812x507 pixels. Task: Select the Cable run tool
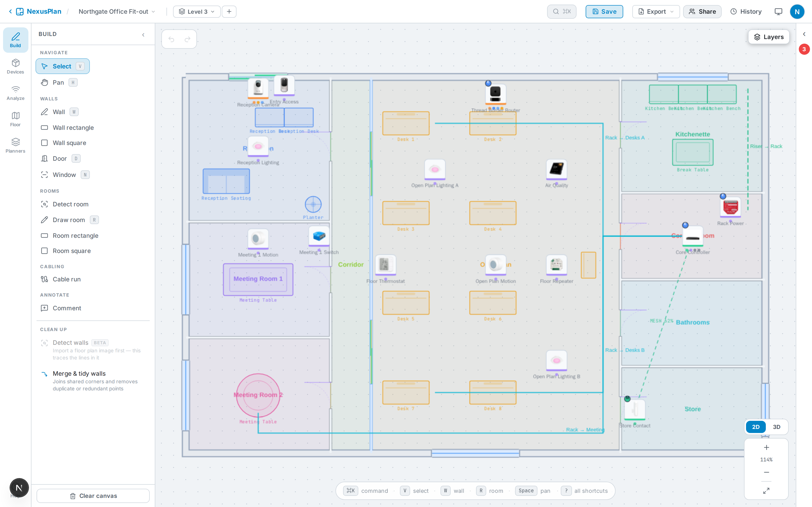click(66, 279)
